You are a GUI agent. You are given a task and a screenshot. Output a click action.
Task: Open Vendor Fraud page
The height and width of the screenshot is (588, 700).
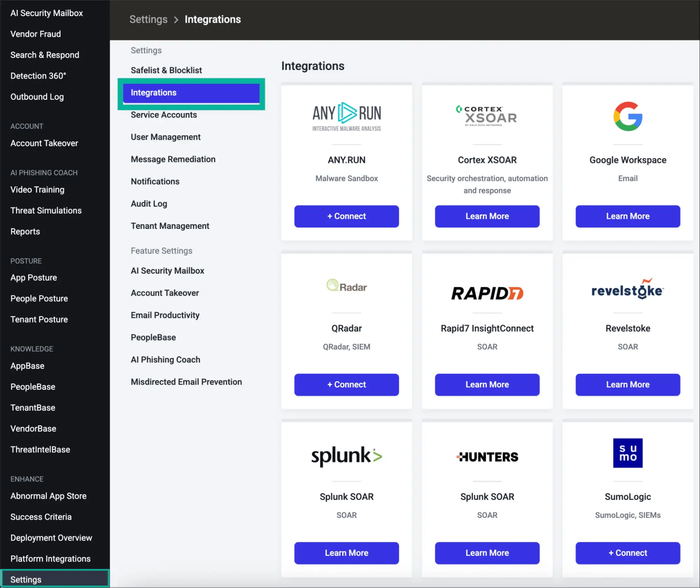click(35, 34)
